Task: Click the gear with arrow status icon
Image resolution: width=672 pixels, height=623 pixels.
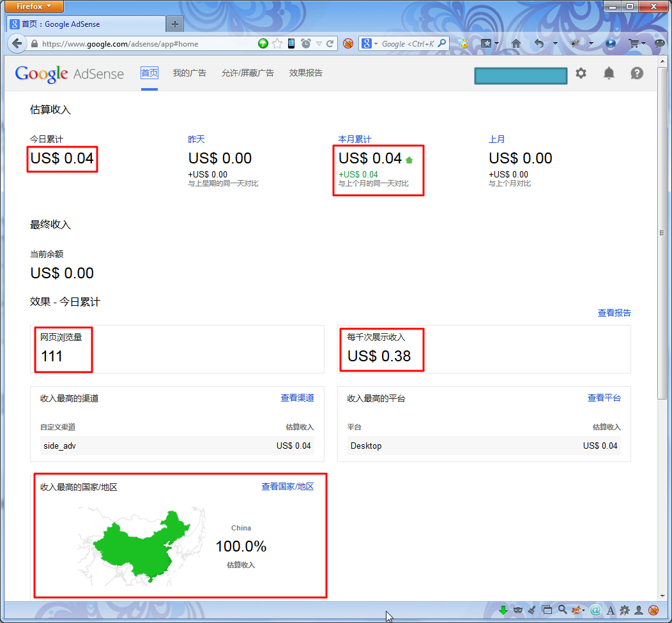Action: tap(625, 610)
